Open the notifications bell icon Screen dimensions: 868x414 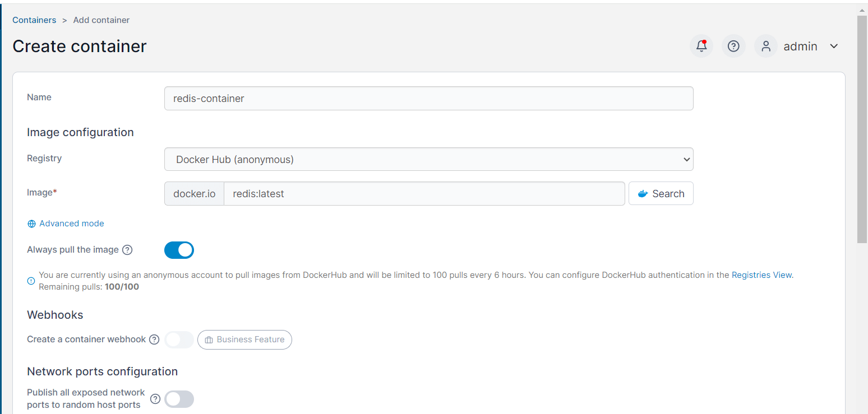pyautogui.click(x=701, y=46)
